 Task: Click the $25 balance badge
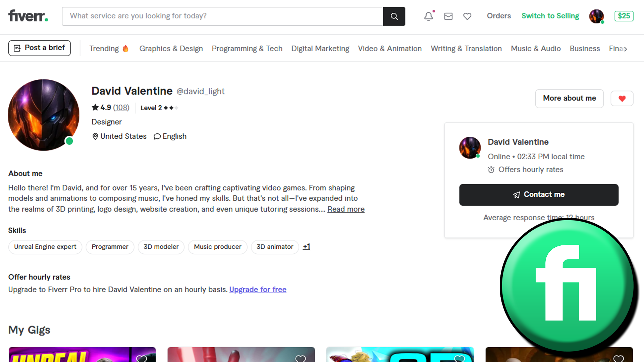point(624,16)
